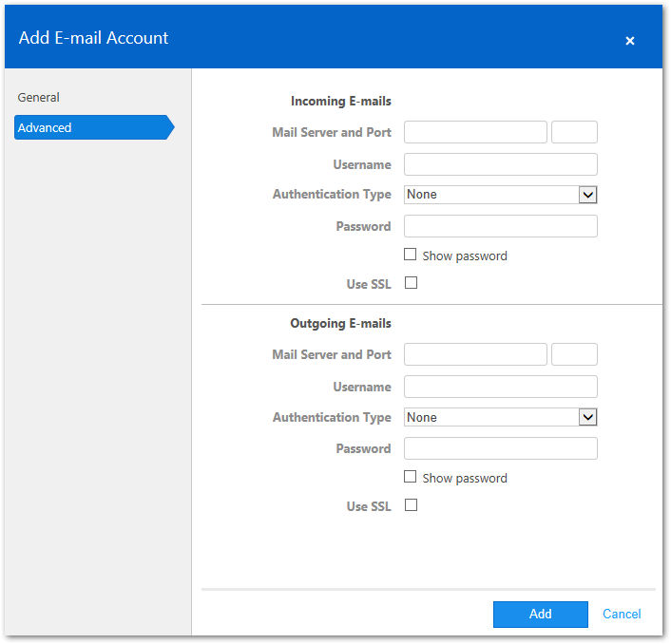Click the incoming Password field
Image resolution: width=671 pixels, height=644 pixels.
click(500, 226)
